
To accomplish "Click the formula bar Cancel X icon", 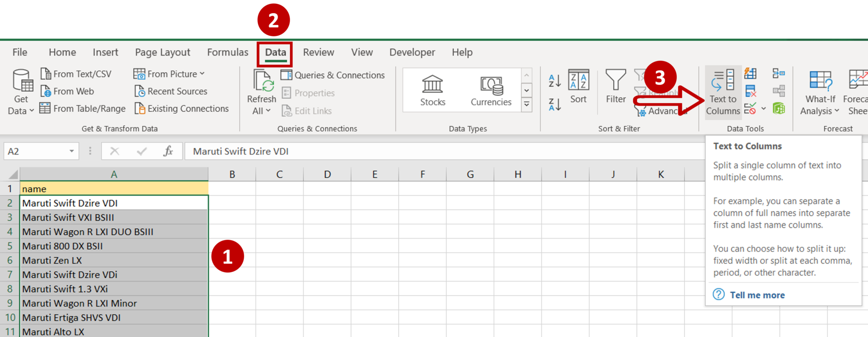I will tap(114, 151).
